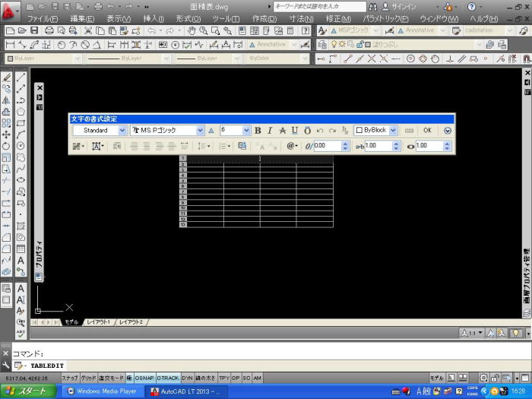Switch to the レイアウト1 tab
Screen dimensions: 532x399
tap(99, 322)
